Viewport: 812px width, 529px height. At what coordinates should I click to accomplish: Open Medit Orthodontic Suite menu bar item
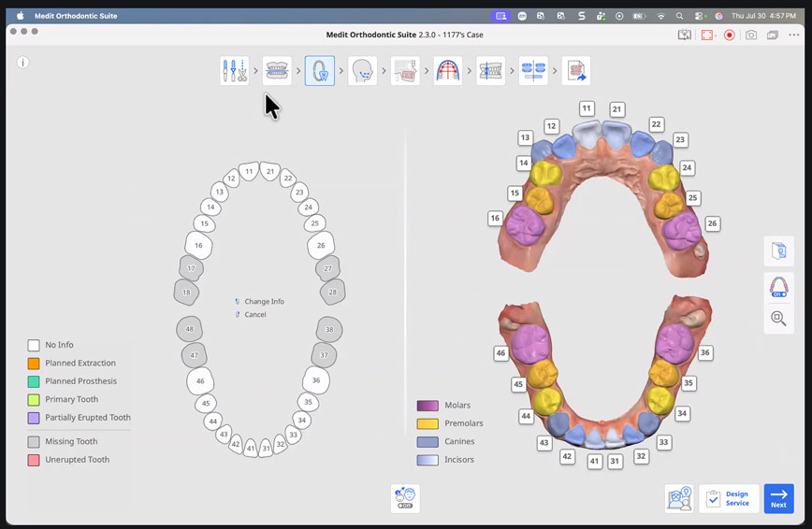(76, 16)
